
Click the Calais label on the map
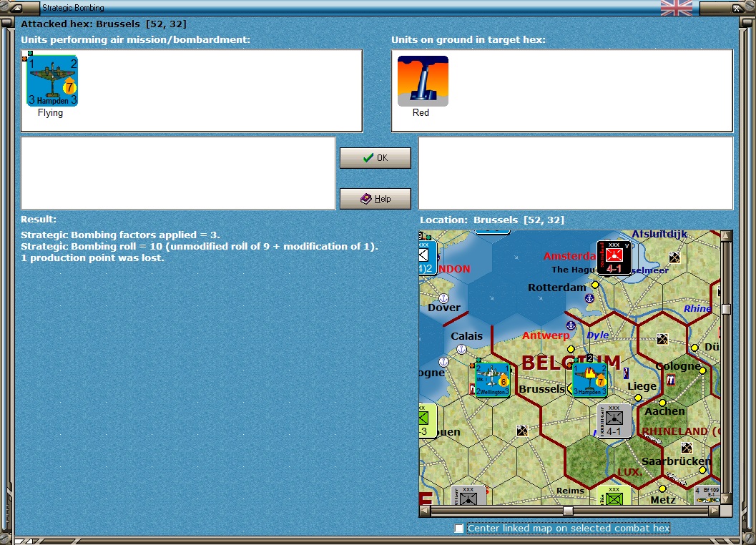pyautogui.click(x=466, y=336)
